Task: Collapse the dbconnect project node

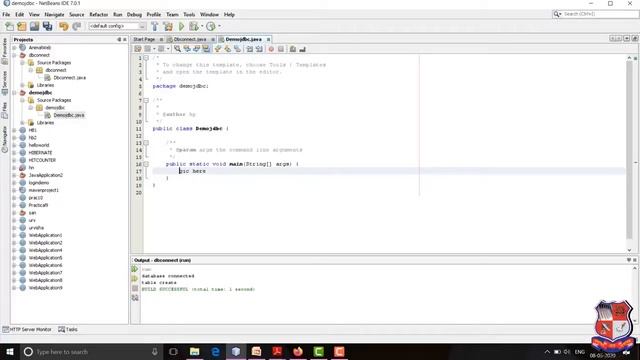Action: (x=15, y=55)
